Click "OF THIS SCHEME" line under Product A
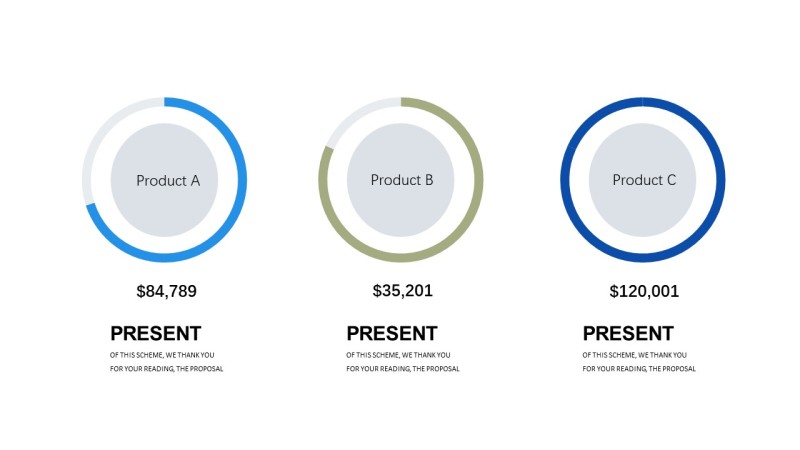This screenshot has width=800, height=450. pos(162,355)
